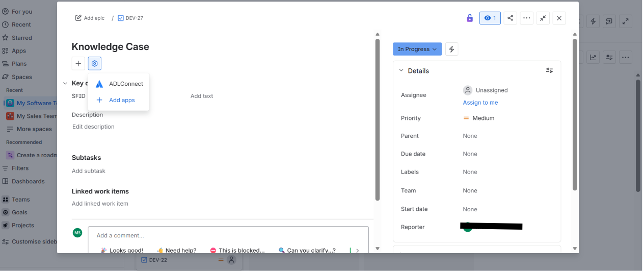
Task: Open the three-dot actions menu
Action: (x=527, y=18)
